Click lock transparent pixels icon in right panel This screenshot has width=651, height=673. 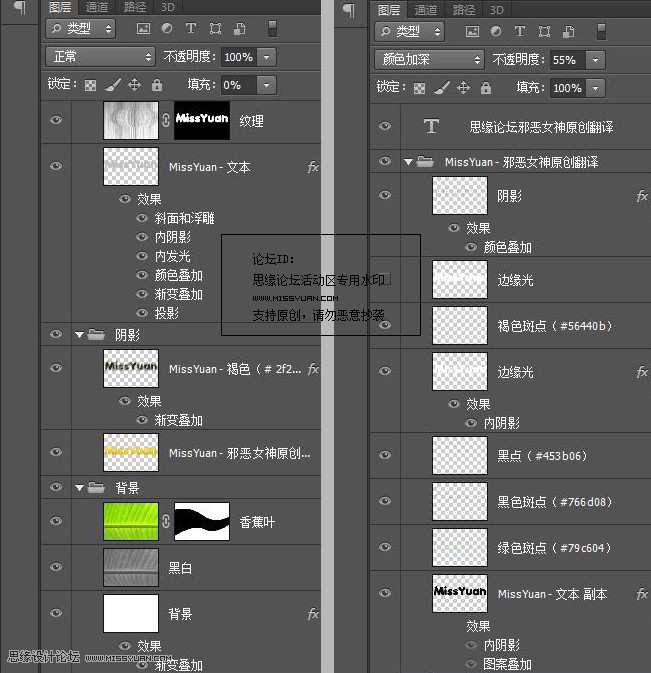419,88
